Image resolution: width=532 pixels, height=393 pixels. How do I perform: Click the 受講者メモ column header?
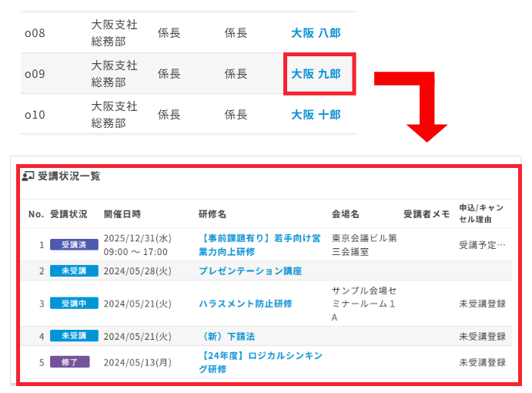tap(427, 214)
